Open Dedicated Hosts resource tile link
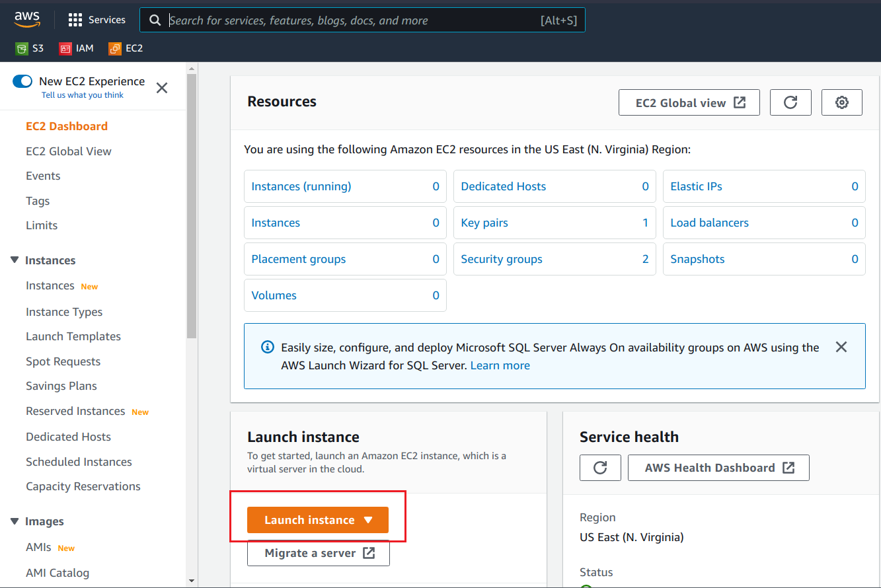The width and height of the screenshot is (881, 588). coord(504,186)
